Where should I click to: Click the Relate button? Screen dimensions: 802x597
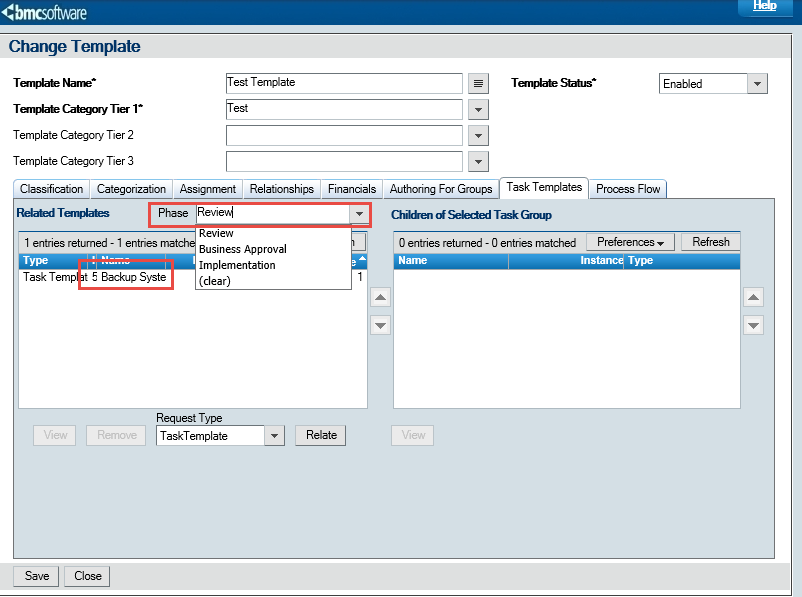321,435
